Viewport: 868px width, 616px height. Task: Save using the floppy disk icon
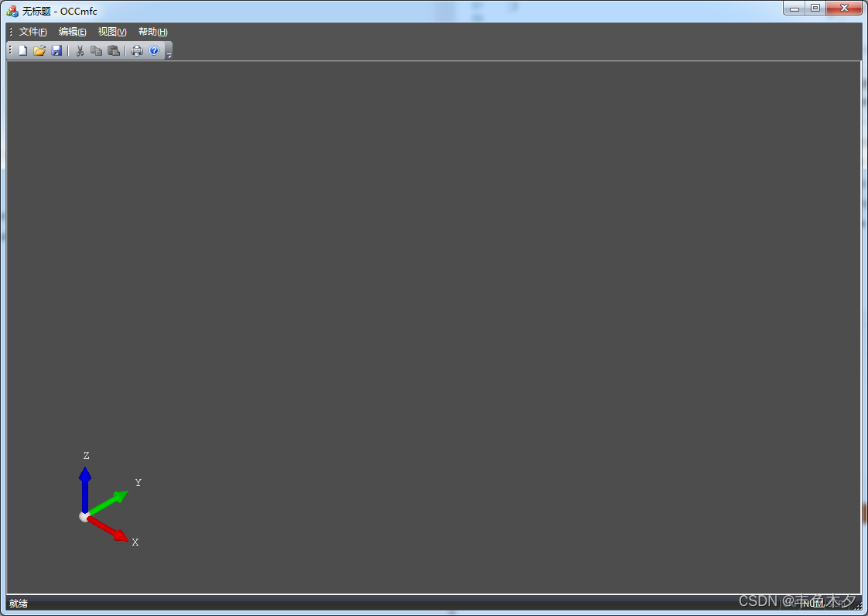point(56,50)
